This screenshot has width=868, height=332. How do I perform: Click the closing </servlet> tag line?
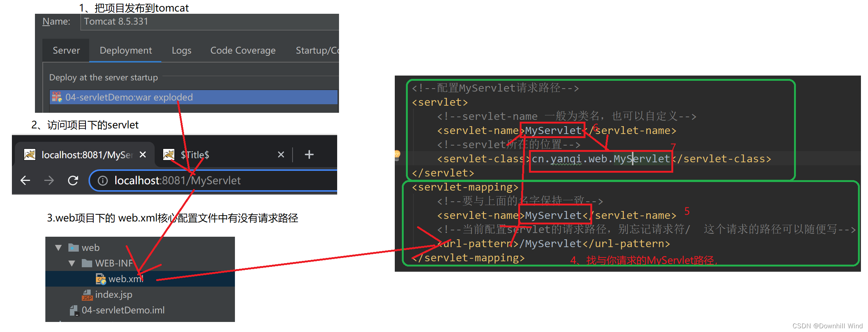point(443,173)
